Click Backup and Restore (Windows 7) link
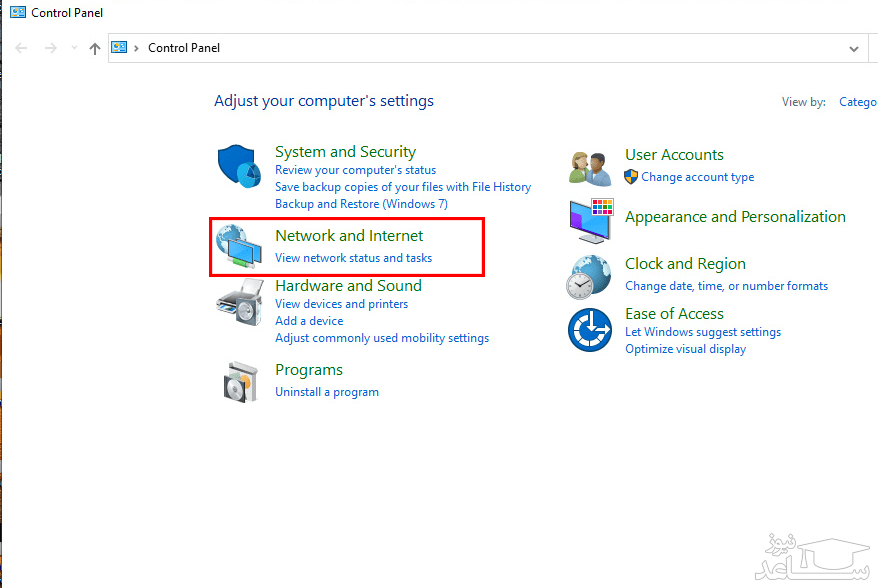 pyautogui.click(x=361, y=204)
